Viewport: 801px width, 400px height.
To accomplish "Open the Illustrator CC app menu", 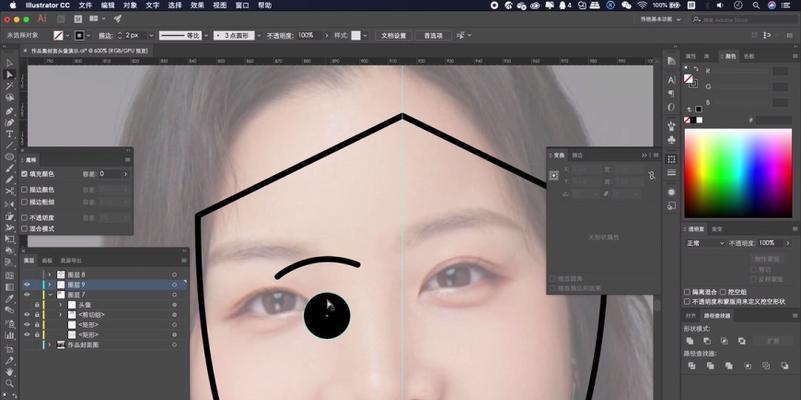I will click(48, 5).
